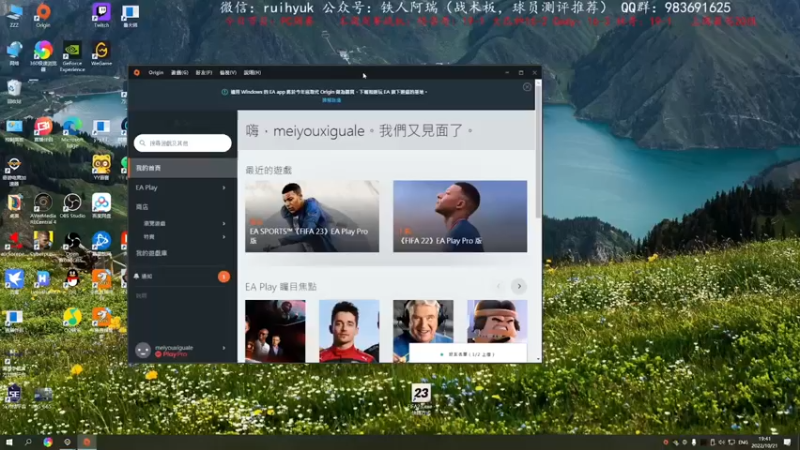Click the 360 browser icon in the taskbar
Viewport: 800px width, 450px height.
47,442
